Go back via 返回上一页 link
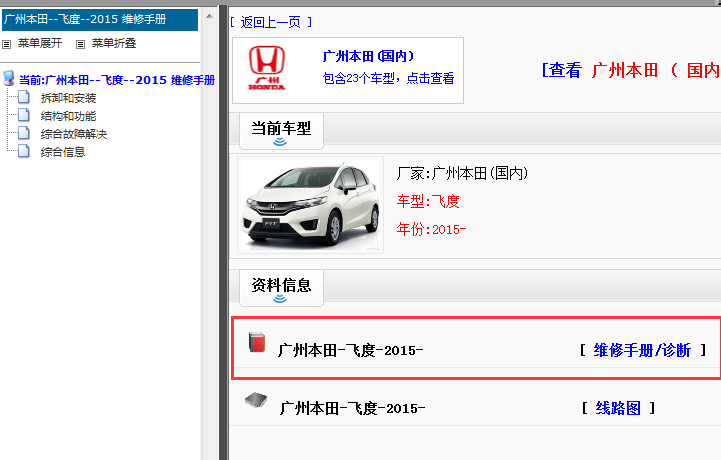This screenshot has width=721, height=460. [x=271, y=22]
